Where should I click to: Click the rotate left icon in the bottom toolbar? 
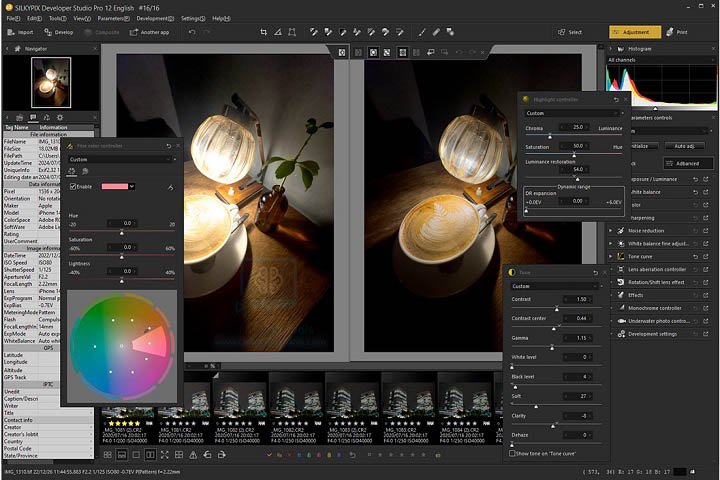click(x=208, y=455)
